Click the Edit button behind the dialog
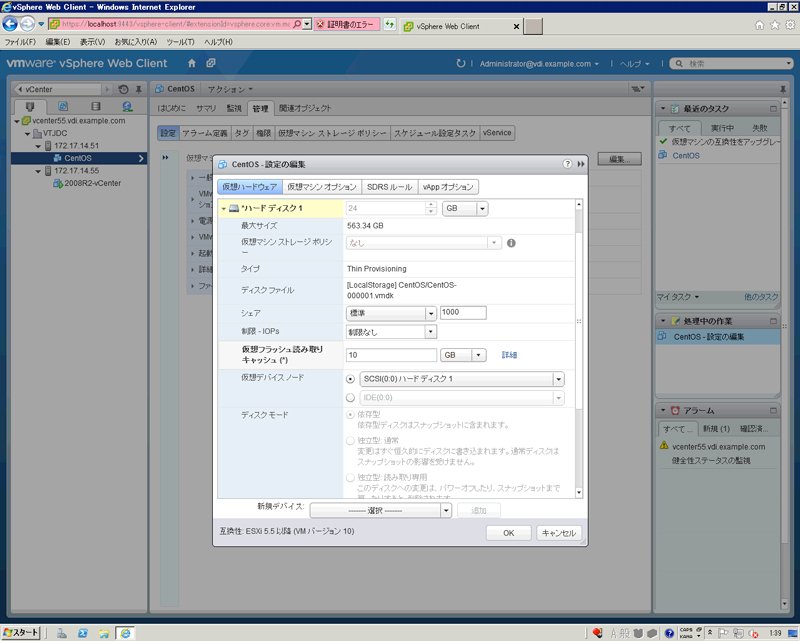Viewport: 800px width, 641px height. coord(619,159)
